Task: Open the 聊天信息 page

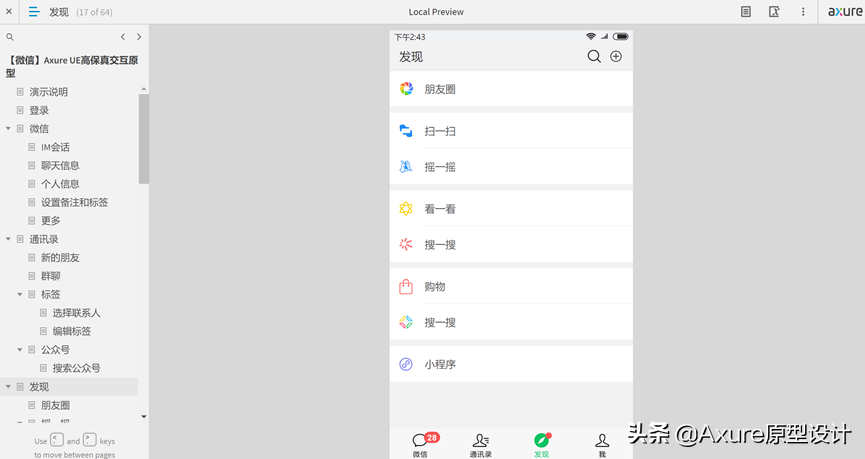Action: 60,166
